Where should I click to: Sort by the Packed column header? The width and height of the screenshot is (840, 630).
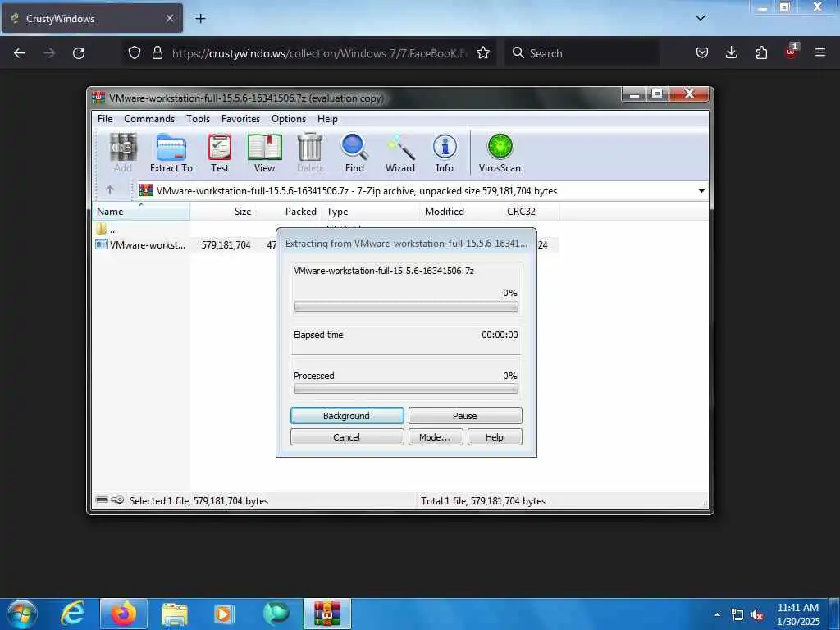coord(288,212)
